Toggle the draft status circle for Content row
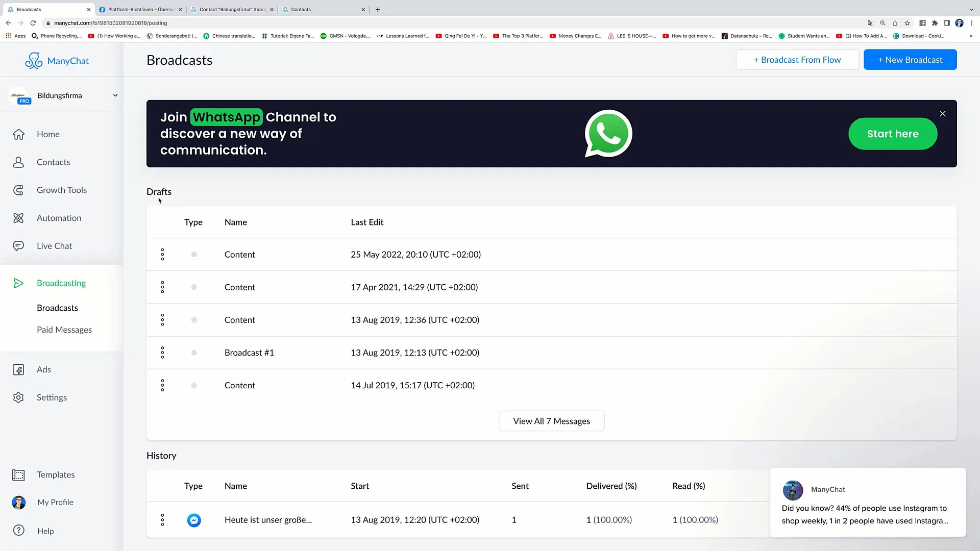This screenshot has width=980, height=551. point(194,254)
